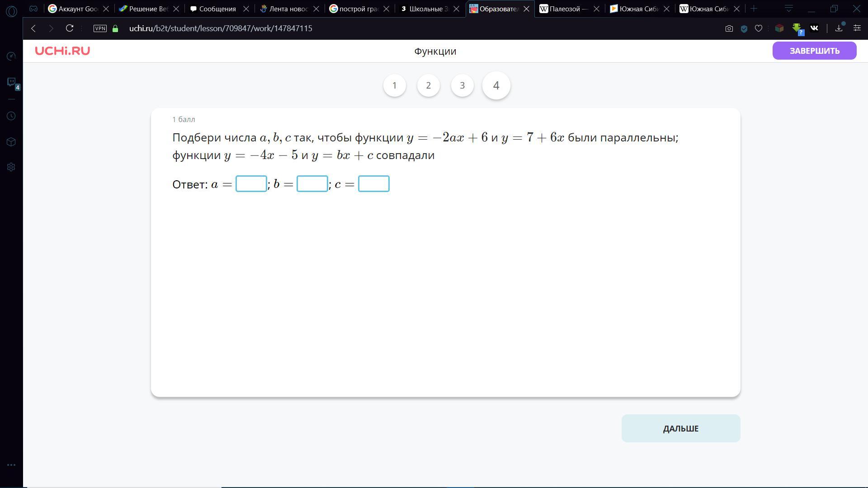This screenshot has width=868, height=488.
Task: Click the snapshot camera icon
Action: pyautogui.click(x=729, y=28)
